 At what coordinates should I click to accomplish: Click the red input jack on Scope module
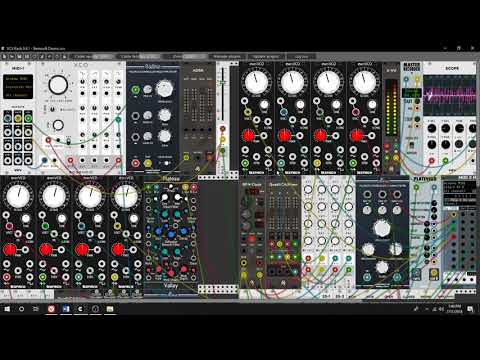pos(432,161)
